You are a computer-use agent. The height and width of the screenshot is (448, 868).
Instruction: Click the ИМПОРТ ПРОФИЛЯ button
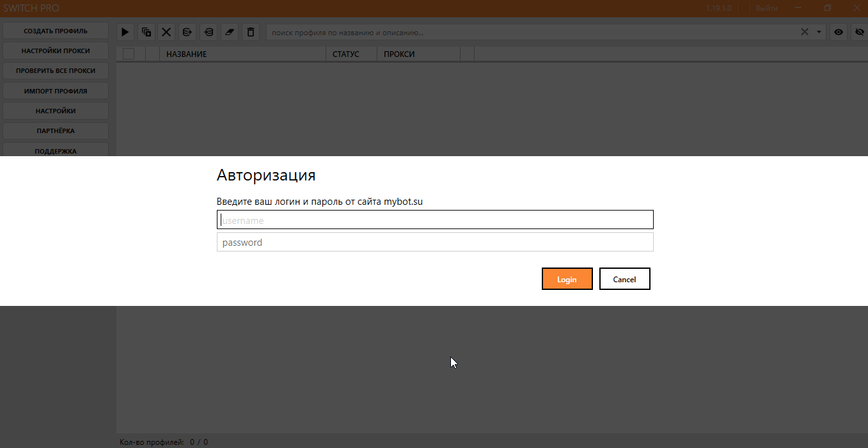pos(56,91)
